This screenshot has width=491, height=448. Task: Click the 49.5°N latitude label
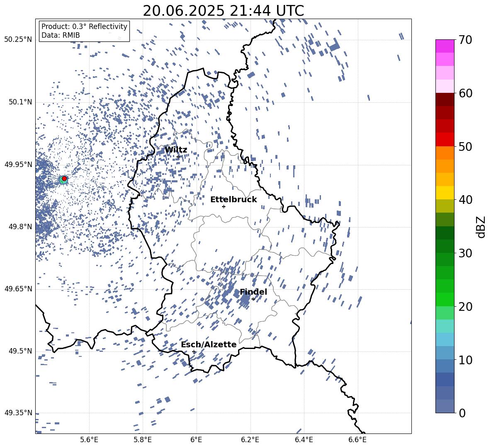click(x=20, y=351)
